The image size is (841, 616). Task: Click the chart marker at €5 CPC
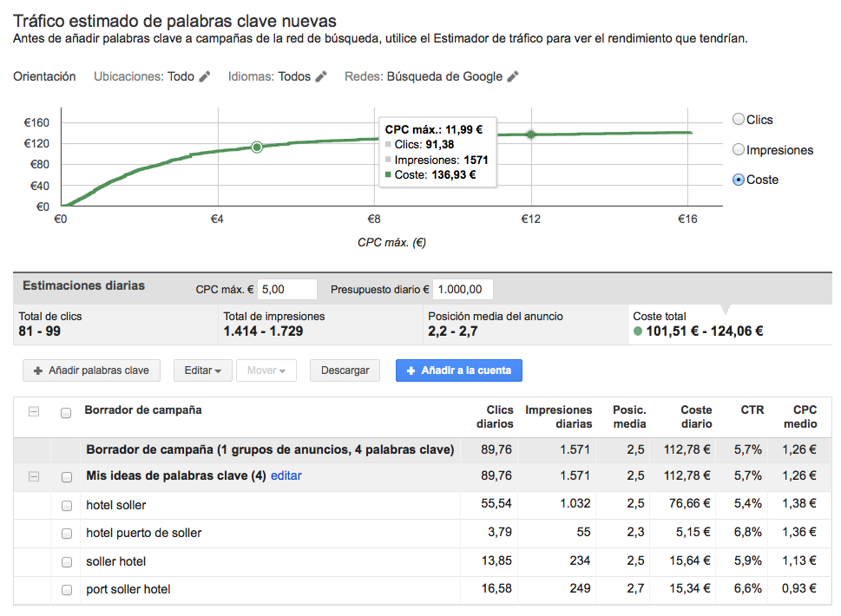pos(257,147)
